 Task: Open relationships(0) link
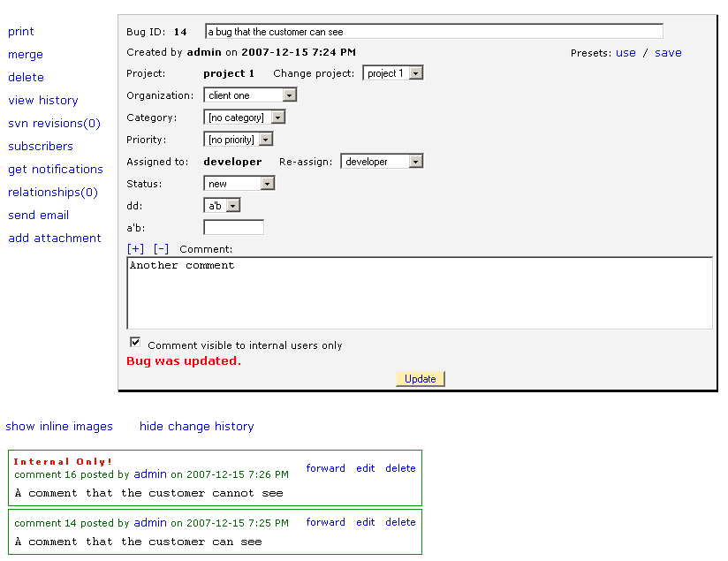pyautogui.click(x=53, y=193)
